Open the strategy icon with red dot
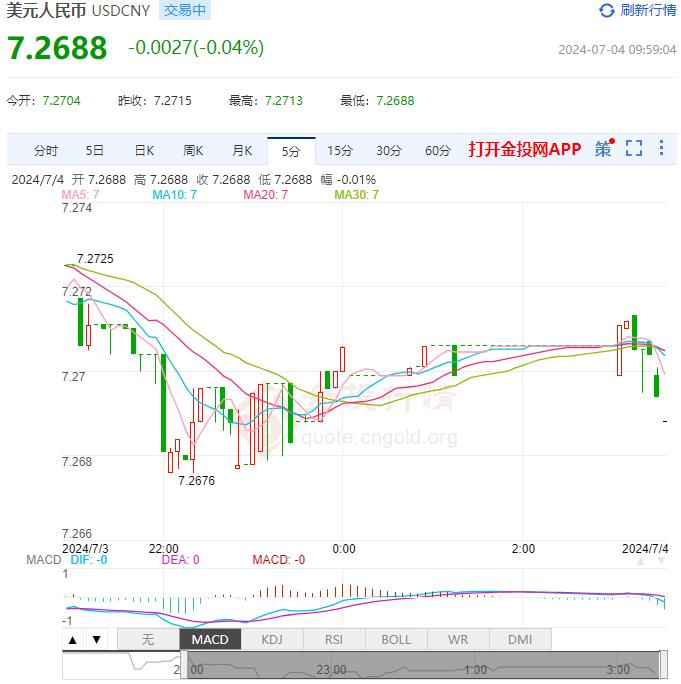The width and height of the screenshot is (681, 684). 604,148
